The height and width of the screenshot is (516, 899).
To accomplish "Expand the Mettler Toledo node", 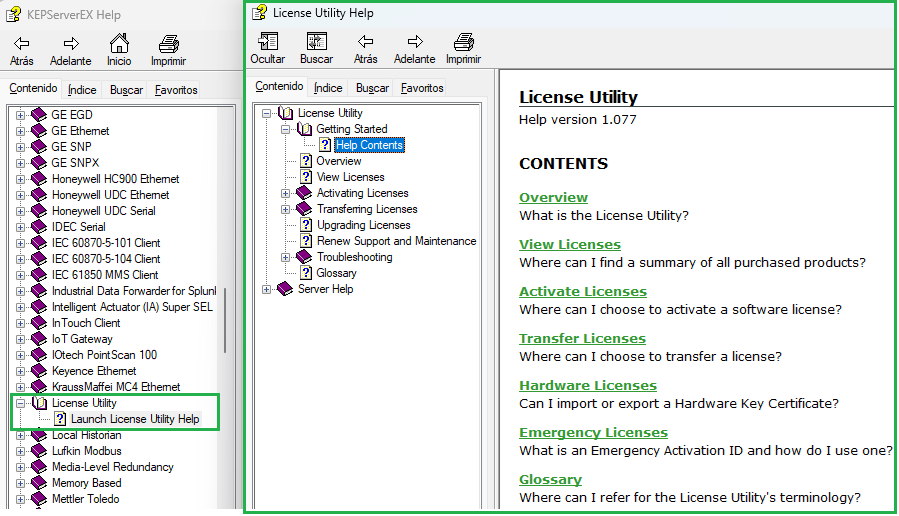I will click(21, 499).
